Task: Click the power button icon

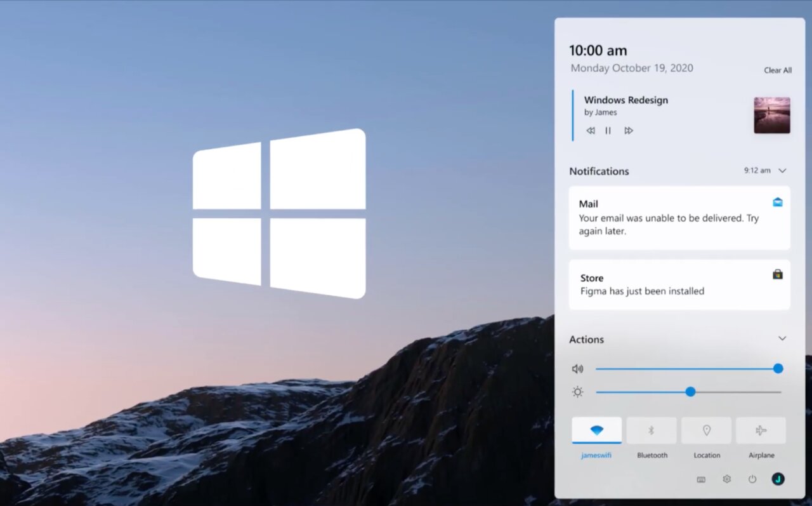Action: click(752, 479)
